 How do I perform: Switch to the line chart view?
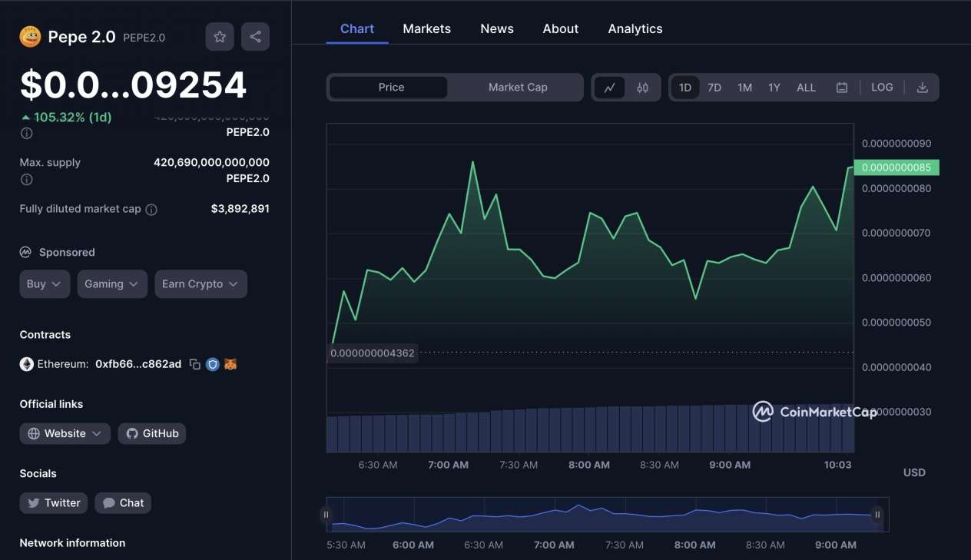[x=609, y=88]
